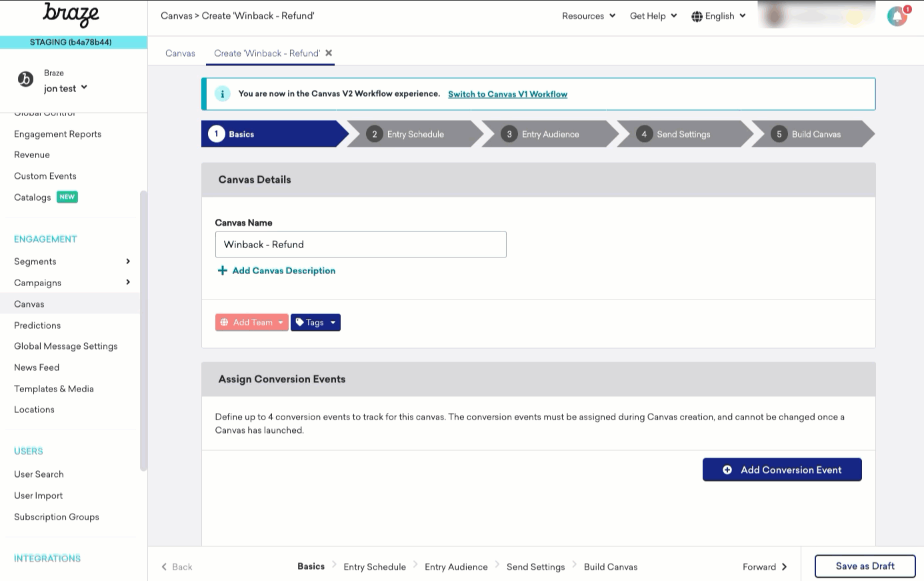The image size is (924, 581).
Task: Go to Entry Schedule step in wizard header
Action: (415, 134)
